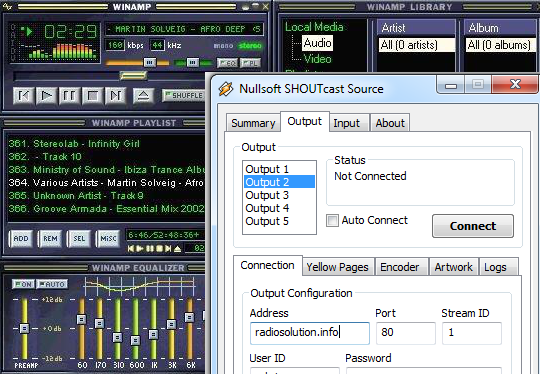Viewport: 540px width, 374px height.
Task: Select Output 3 in output list
Action: (x=279, y=195)
